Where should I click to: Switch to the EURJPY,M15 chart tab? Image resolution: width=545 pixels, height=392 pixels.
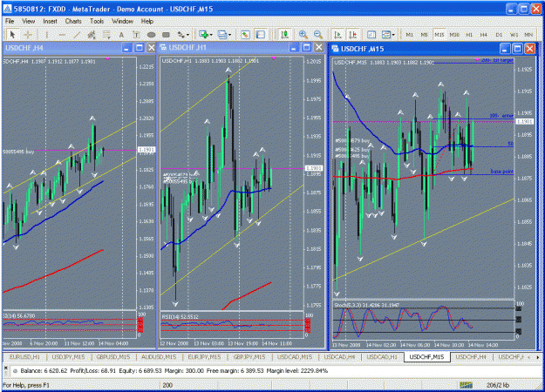[204, 357]
